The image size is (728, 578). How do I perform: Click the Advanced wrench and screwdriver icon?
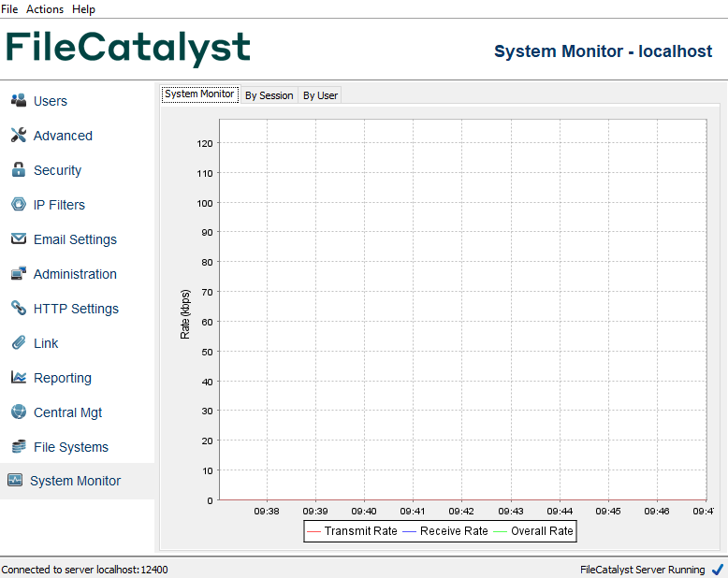click(19, 135)
